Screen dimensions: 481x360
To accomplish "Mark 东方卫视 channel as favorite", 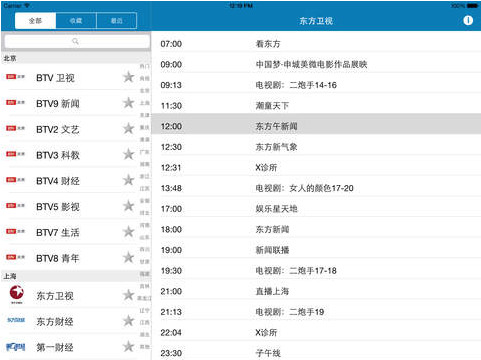I will [x=129, y=295].
